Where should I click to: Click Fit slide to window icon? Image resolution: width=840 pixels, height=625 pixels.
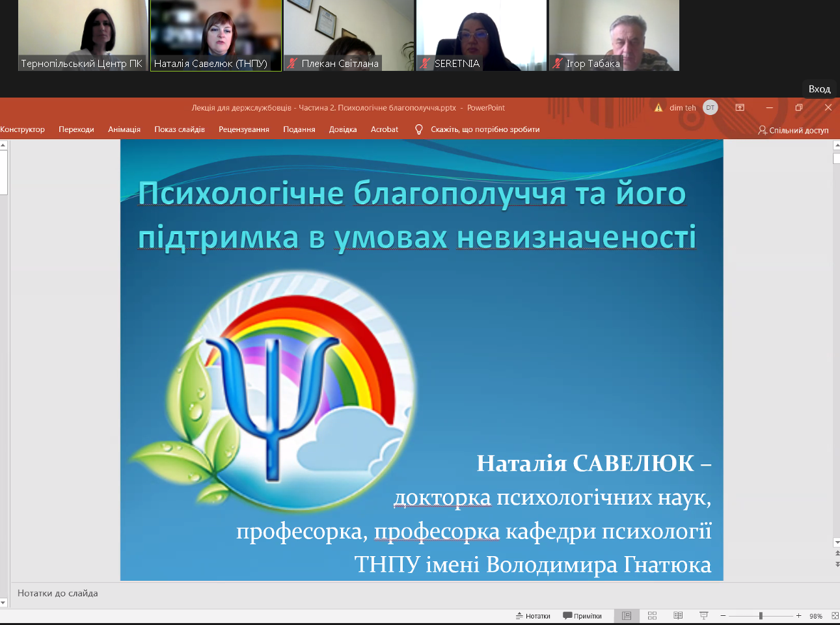[835, 616]
